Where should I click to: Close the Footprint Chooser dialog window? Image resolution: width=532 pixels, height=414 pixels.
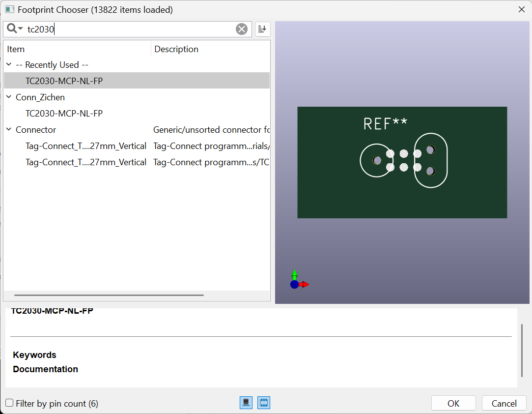pos(521,9)
